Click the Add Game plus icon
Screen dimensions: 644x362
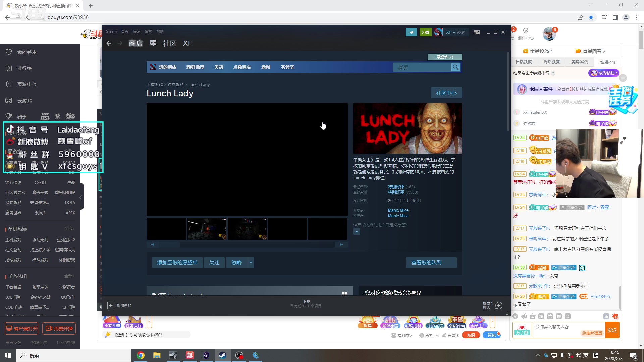coord(111,305)
